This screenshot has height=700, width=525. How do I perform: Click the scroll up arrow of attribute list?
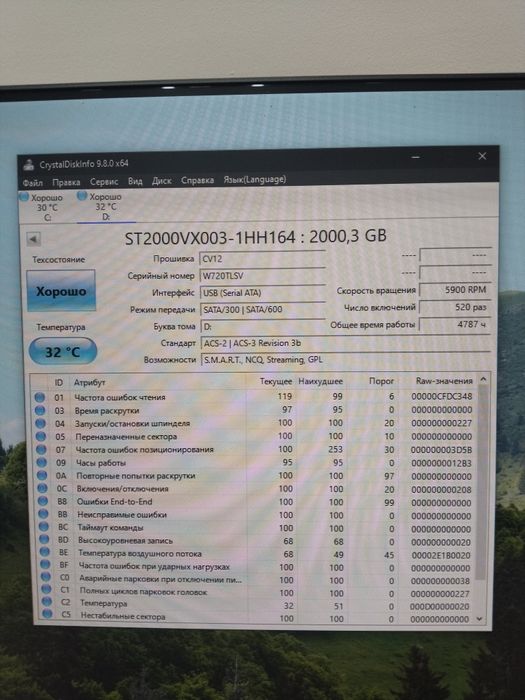click(483, 379)
